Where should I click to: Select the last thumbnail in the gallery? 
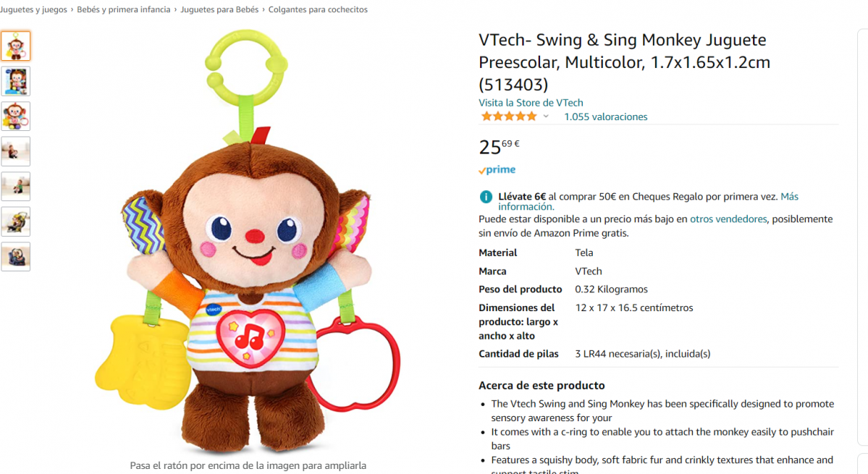tap(15, 257)
